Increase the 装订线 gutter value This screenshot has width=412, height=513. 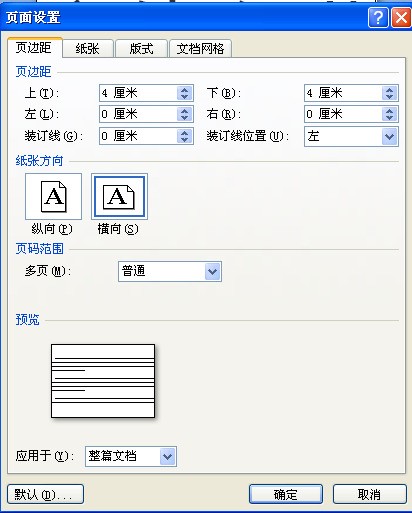(x=185, y=132)
